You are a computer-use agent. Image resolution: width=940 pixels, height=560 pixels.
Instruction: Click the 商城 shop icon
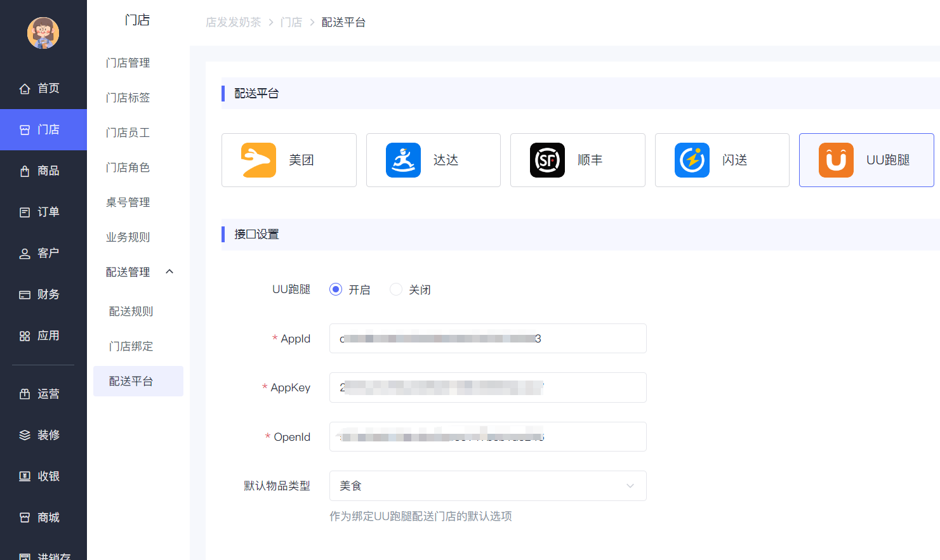(x=25, y=518)
